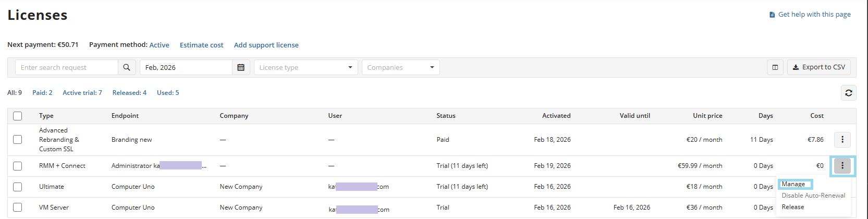Export licenses to CSV
This screenshot has width=868, height=219.
click(818, 67)
